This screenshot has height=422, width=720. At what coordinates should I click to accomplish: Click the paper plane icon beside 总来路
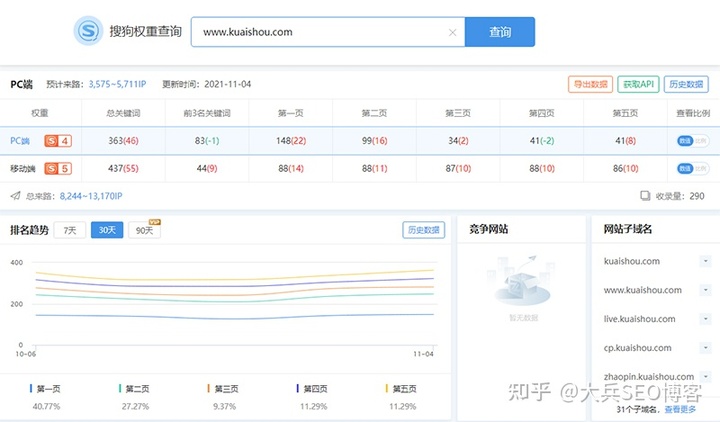pyautogui.click(x=15, y=196)
